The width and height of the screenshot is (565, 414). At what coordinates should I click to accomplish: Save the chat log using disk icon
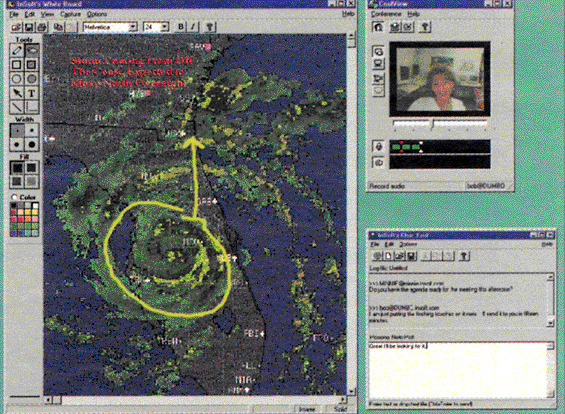[411, 256]
